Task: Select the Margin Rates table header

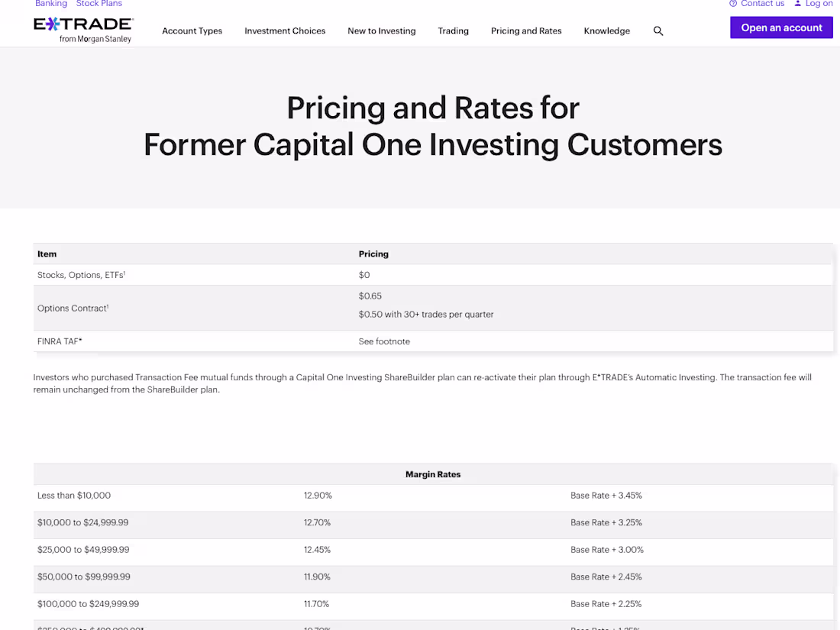Action: click(x=433, y=473)
